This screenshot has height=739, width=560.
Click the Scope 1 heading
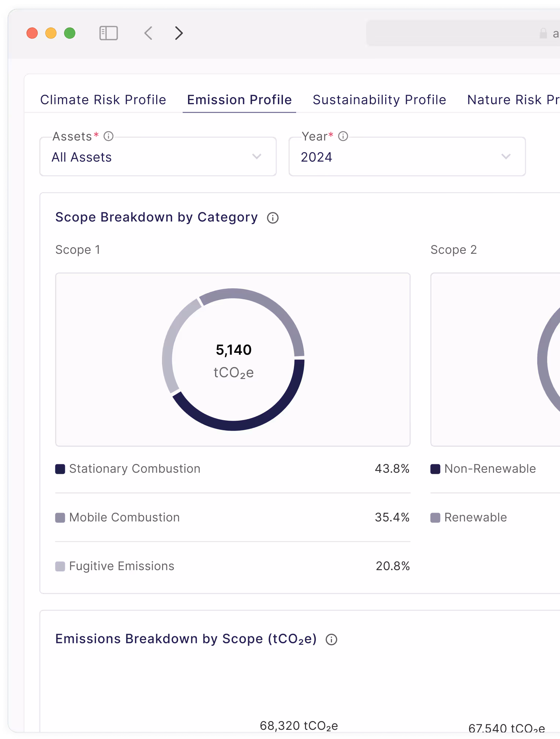78,250
